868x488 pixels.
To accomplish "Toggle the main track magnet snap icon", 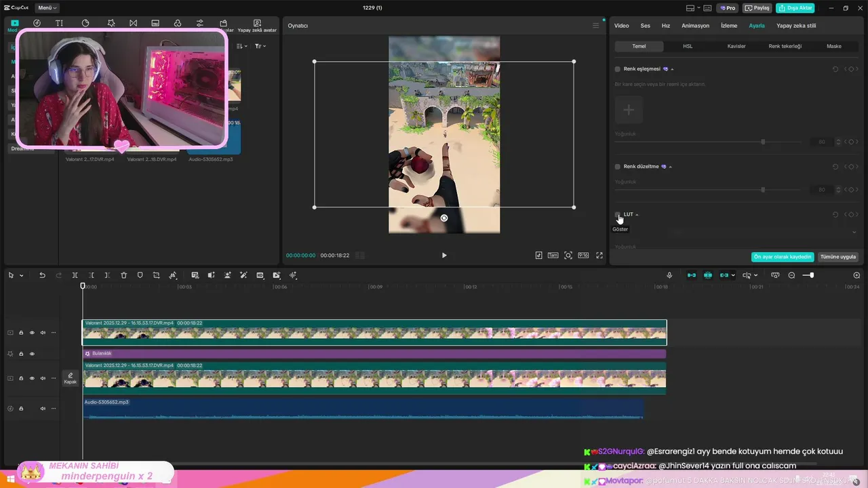I will pyautogui.click(x=692, y=275).
